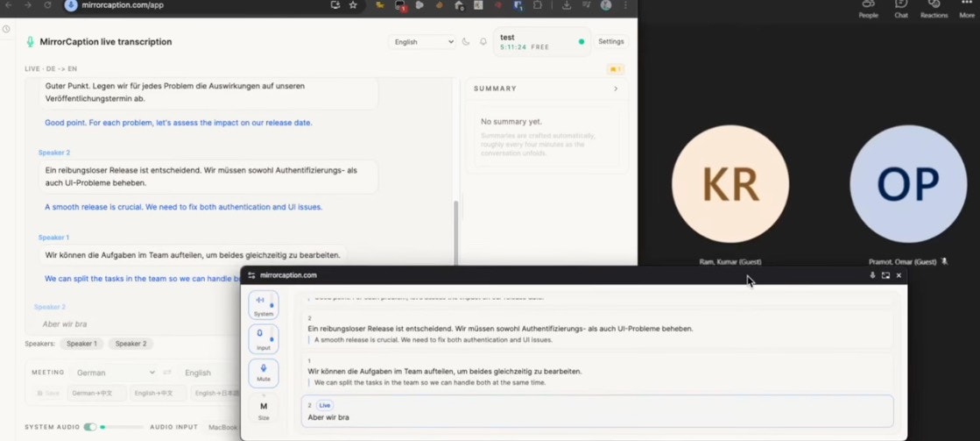Viewport: 980px width, 441px height.
Task: Open Chat in the meeting window
Action: click(x=900, y=9)
